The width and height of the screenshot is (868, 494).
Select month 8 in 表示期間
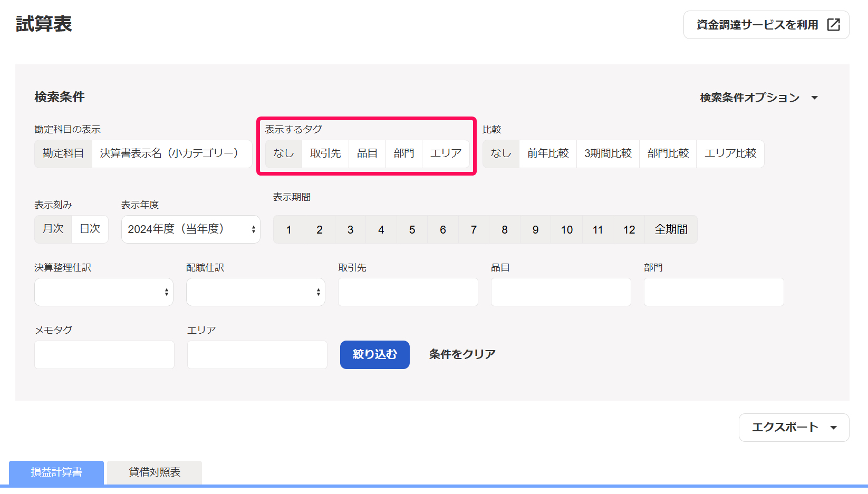(505, 229)
